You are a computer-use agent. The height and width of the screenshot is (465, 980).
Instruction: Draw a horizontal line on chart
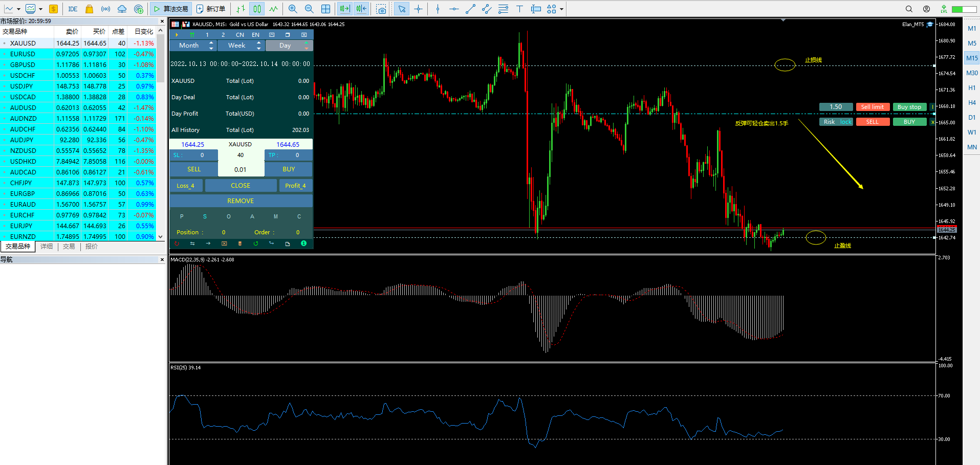point(454,9)
